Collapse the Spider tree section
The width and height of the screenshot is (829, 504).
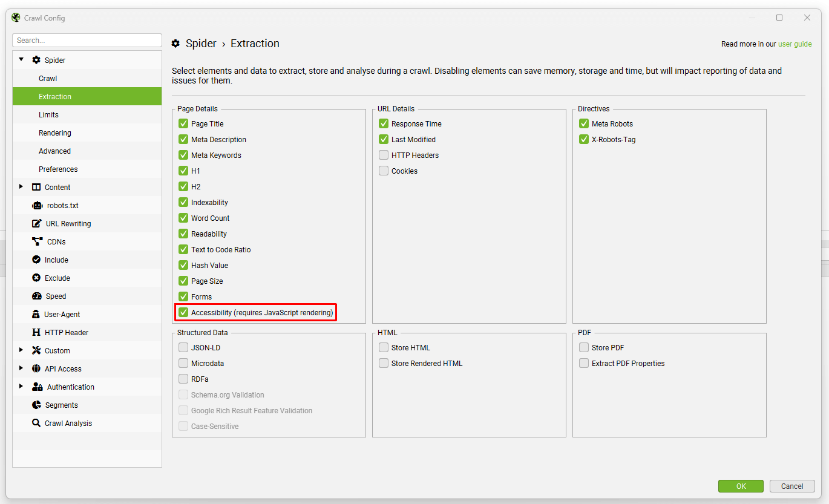point(22,60)
